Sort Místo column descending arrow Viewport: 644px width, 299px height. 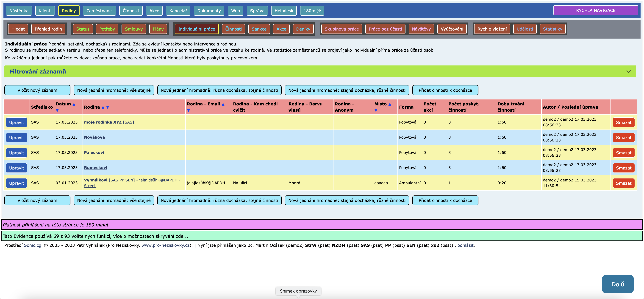pyautogui.click(x=376, y=110)
